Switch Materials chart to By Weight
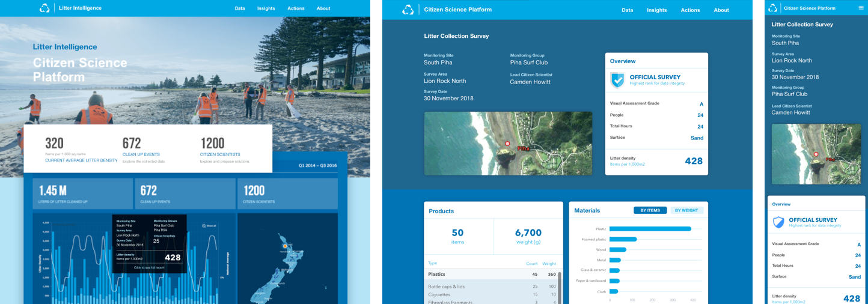This screenshot has height=304, width=868. coord(686,210)
